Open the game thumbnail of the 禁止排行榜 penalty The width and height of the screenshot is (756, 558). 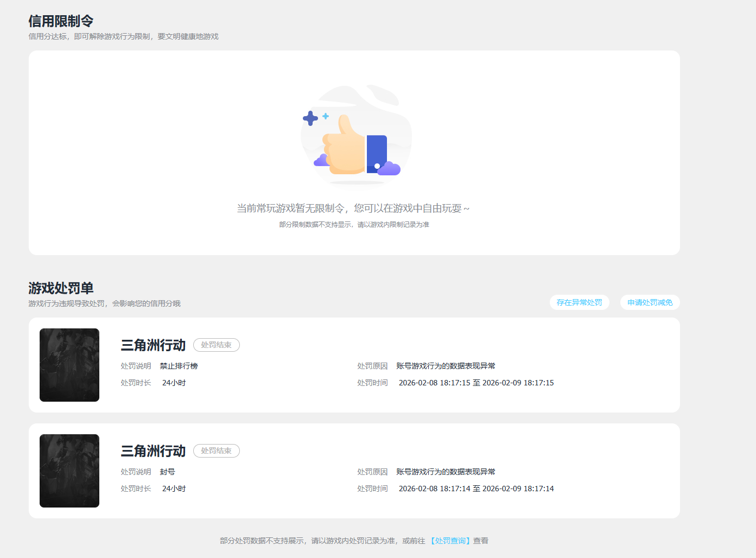tap(69, 365)
